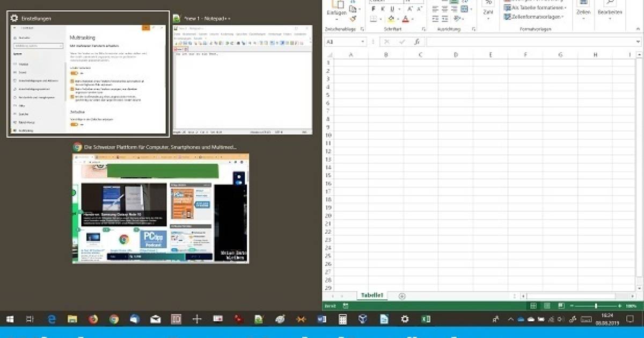This screenshot has height=338, width=644.
Task: Click the name box showing A1
Action: pyautogui.click(x=341, y=42)
